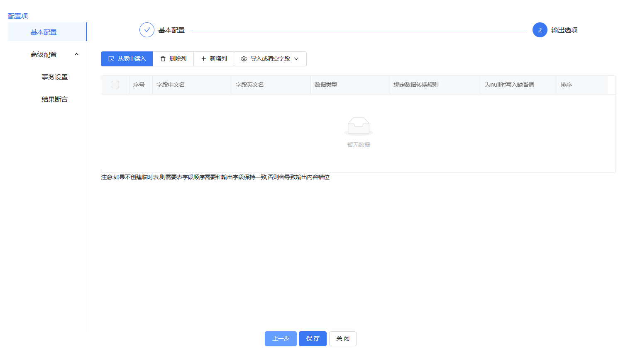Screen dimensions: 623x364
Task: Click the read-from-table icon in 从表中读入 button
Action: pyautogui.click(x=111, y=58)
